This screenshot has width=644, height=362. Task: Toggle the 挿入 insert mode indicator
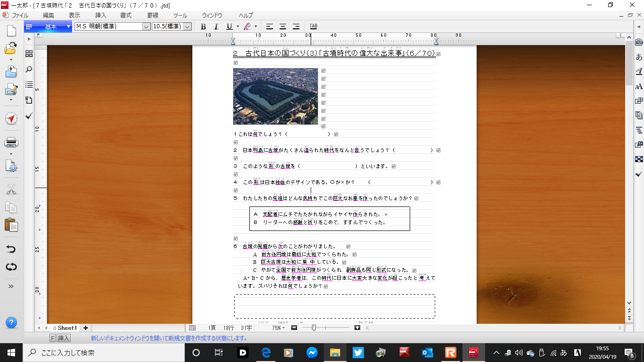64,338
